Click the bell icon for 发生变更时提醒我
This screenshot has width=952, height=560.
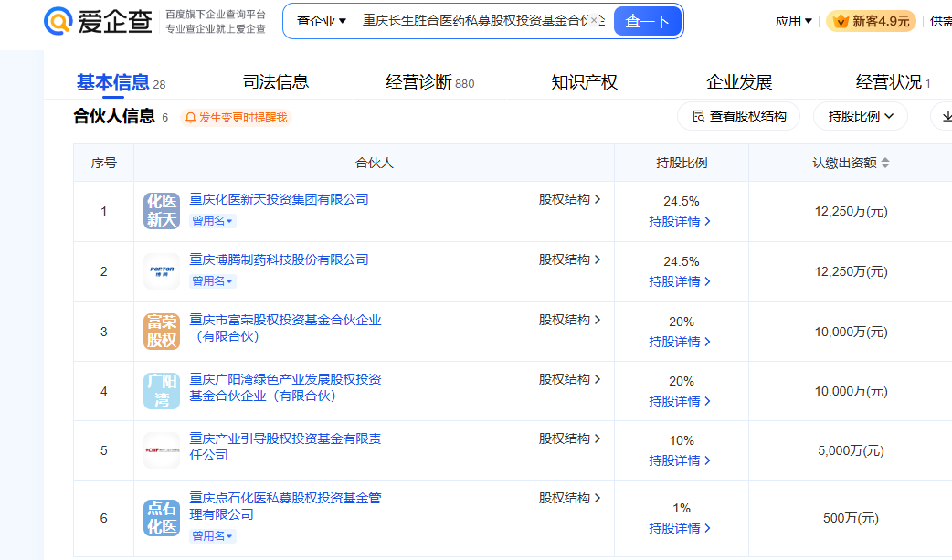190,117
